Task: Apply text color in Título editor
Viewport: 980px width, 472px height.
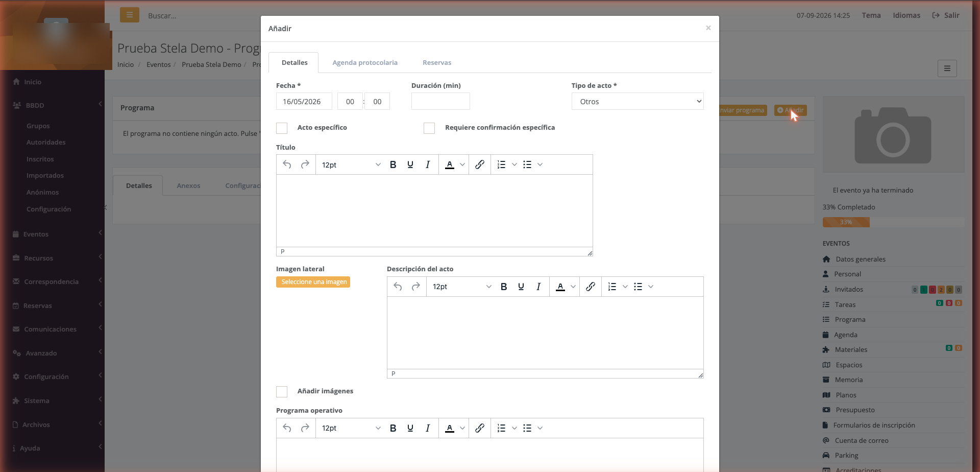Action: click(x=450, y=164)
